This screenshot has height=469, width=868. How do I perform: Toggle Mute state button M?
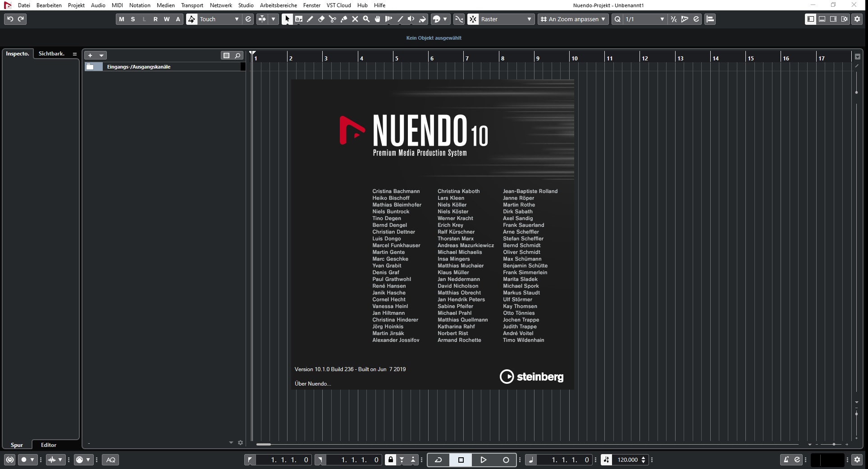click(121, 19)
